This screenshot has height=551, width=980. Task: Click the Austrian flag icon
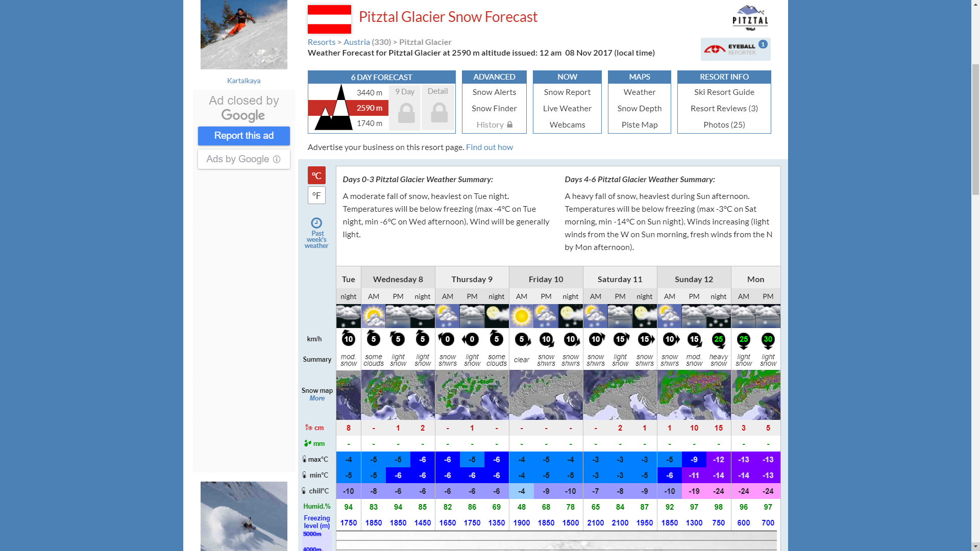tap(329, 19)
